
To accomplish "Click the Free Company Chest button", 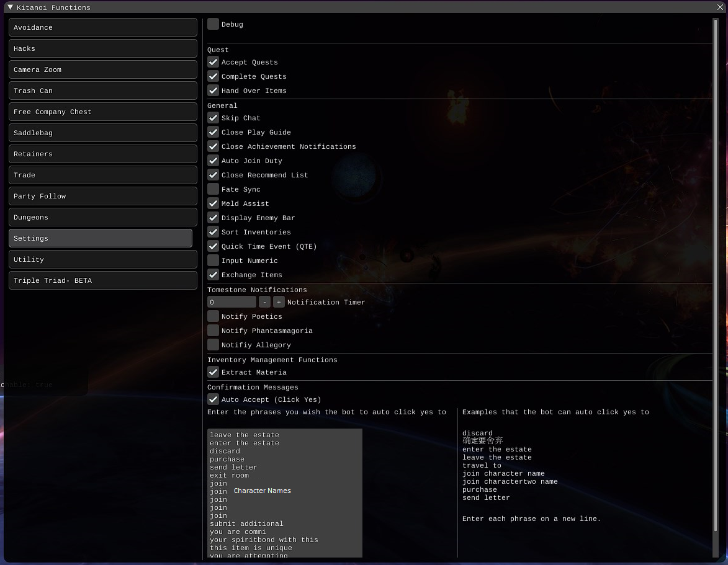I will tap(102, 112).
